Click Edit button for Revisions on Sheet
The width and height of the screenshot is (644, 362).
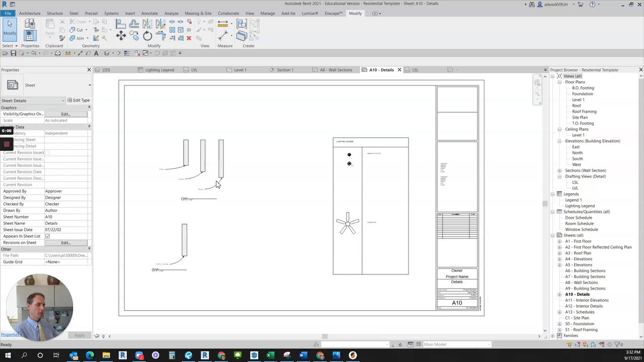(x=66, y=243)
